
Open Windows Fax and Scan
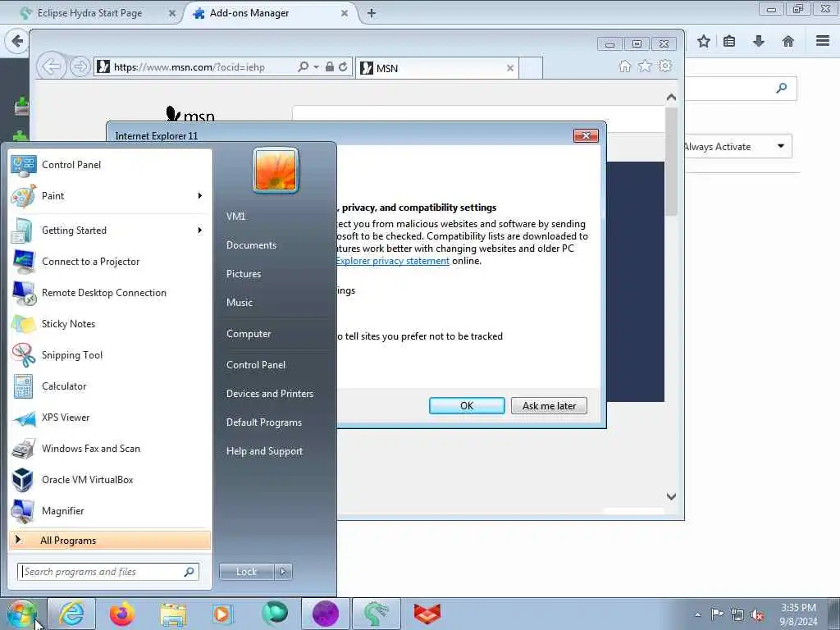(x=110, y=449)
